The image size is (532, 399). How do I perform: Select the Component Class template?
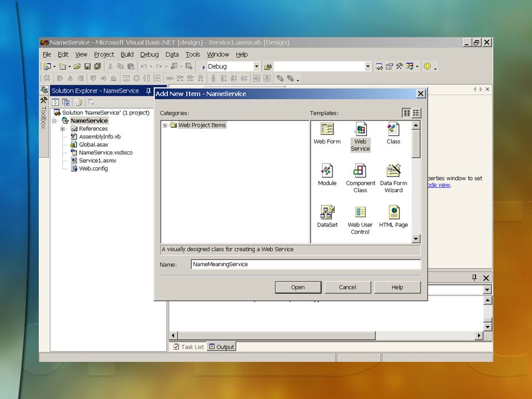click(x=360, y=179)
